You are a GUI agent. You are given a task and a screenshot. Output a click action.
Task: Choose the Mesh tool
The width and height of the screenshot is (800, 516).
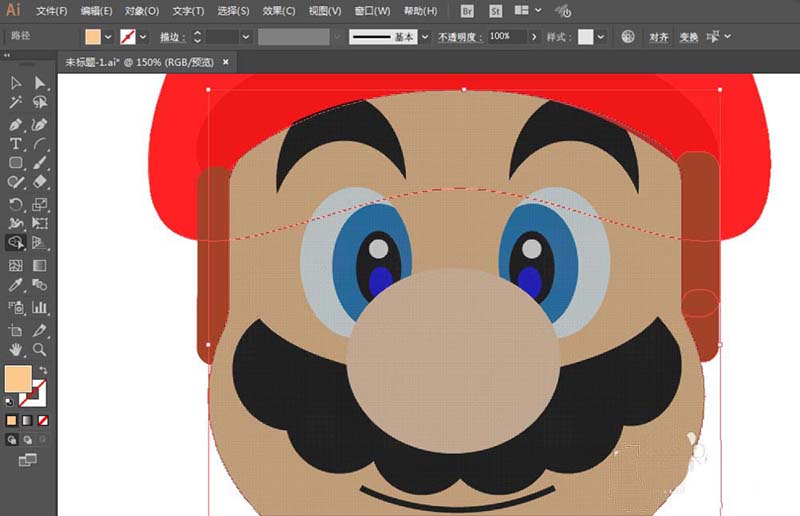(x=15, y=265)
